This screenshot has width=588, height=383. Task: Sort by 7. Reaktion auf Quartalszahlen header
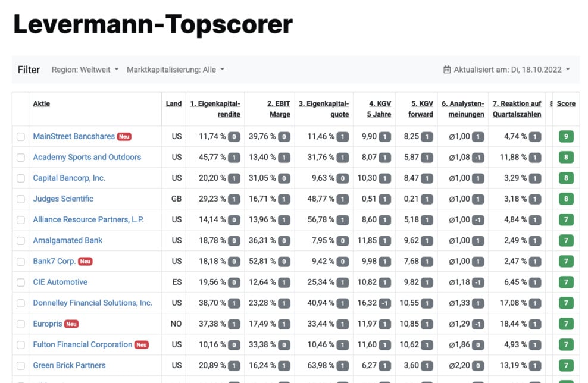click(517, 109)
